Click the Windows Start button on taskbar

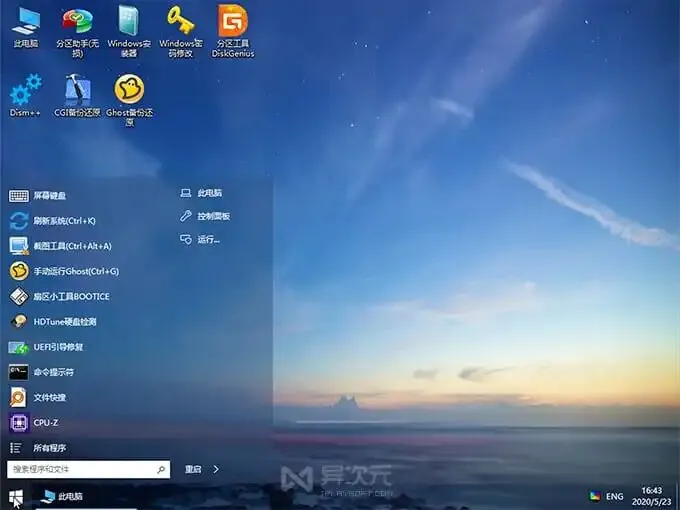tap(16, 497)
